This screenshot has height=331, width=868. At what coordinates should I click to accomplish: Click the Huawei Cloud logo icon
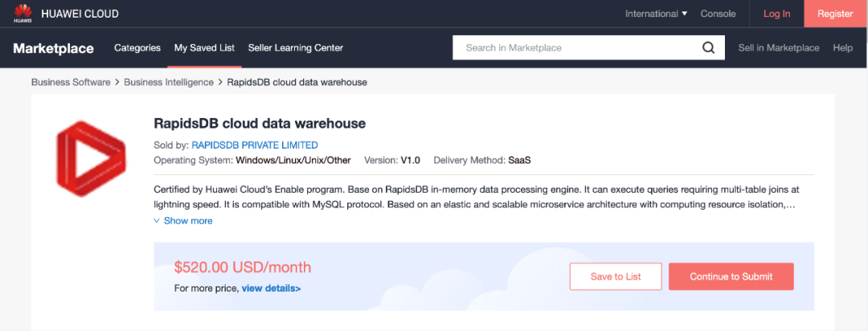coord(23,14)
